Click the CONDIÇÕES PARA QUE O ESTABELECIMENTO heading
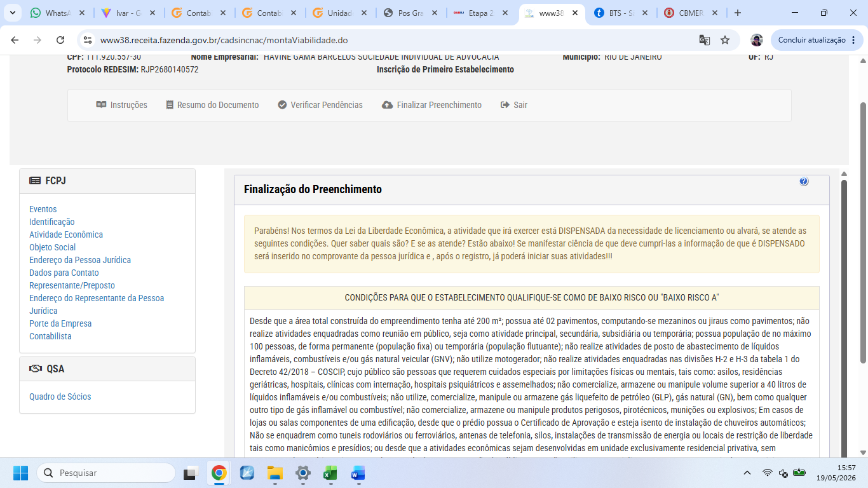868x488 pixels. click(x=532, y=297)
